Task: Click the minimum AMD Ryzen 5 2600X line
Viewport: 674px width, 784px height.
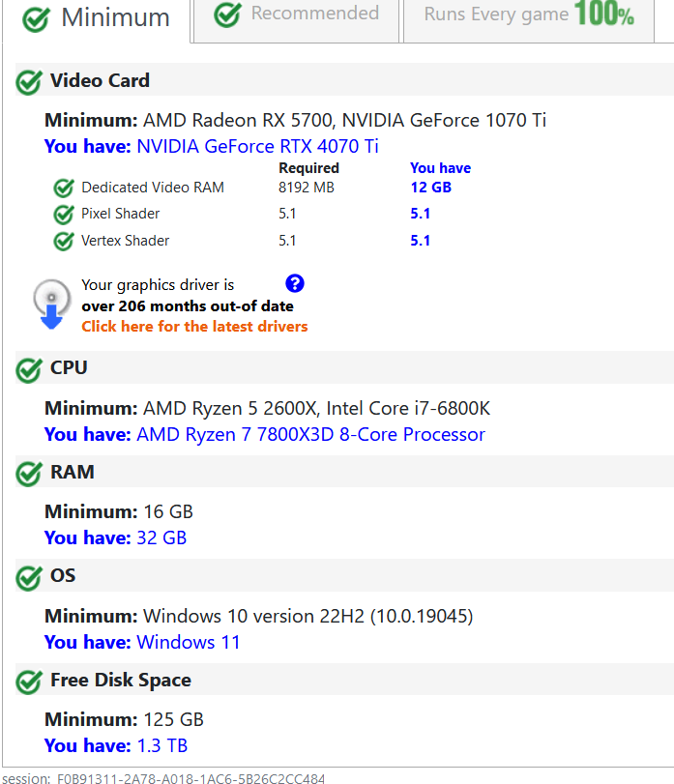Action: tap(268, 409)
